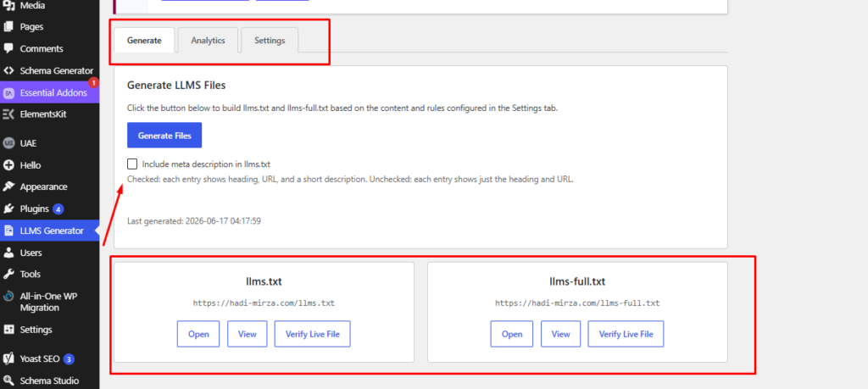This screenshot has width=868, height=389.
Task: Click the Generate LLMS Files heading
Action: [x=176, y=86]
